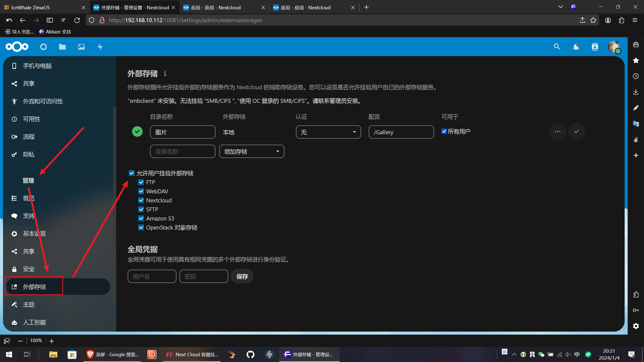
Task: Uncheck the OpenStack 对象存储 checkbox
Action: [x=141, y=228]
